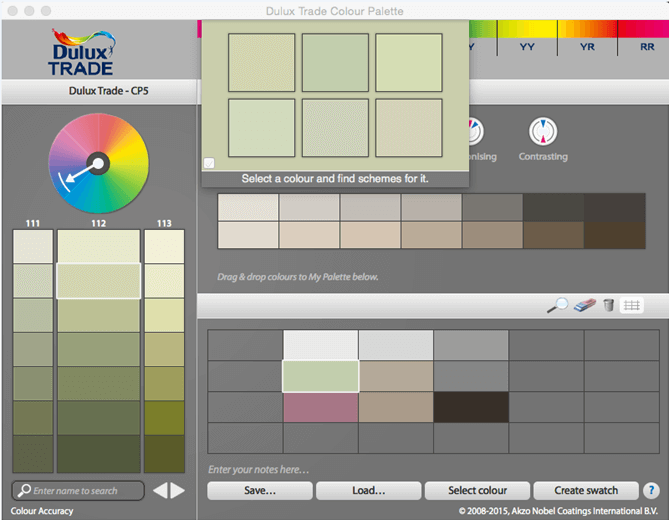The height and width of the screenshot is (520, 669).
Task: Click the colour wheel hue selector
Action: [x=98, y=161]
